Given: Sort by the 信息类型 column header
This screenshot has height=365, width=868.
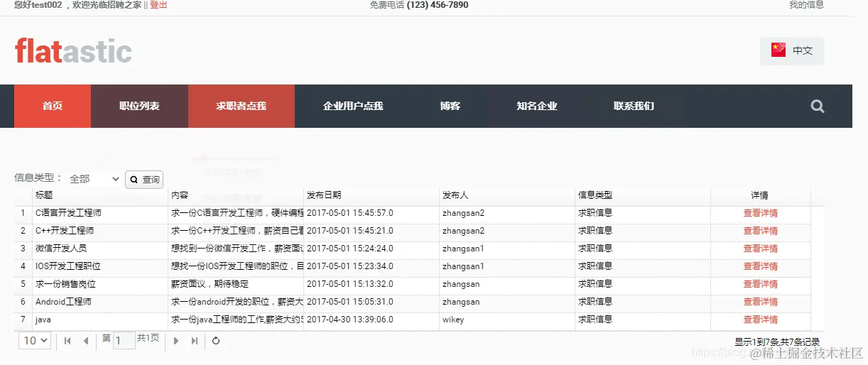Looking at the screenshot, I should 642,195.
